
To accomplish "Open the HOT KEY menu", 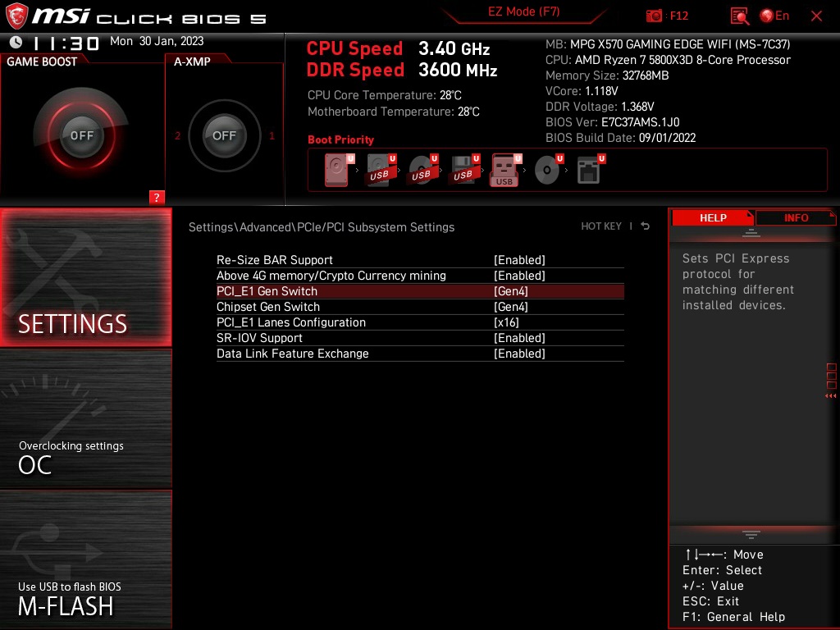I will (601, 226).
